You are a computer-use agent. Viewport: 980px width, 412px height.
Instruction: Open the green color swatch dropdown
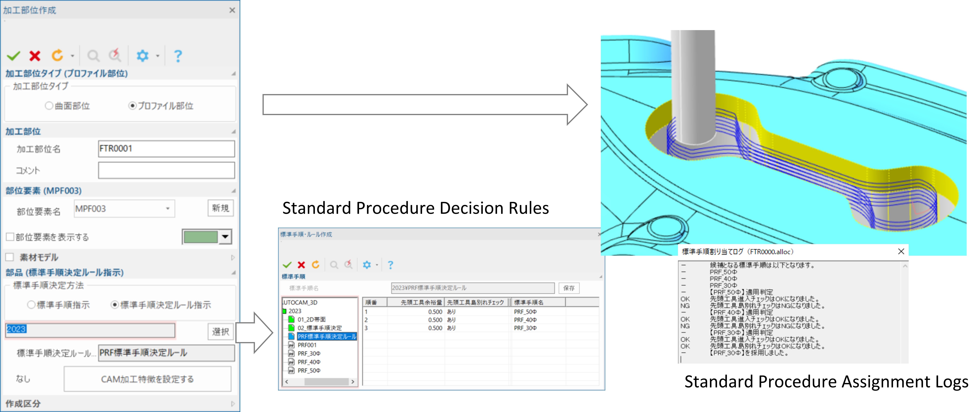[225, 237]
